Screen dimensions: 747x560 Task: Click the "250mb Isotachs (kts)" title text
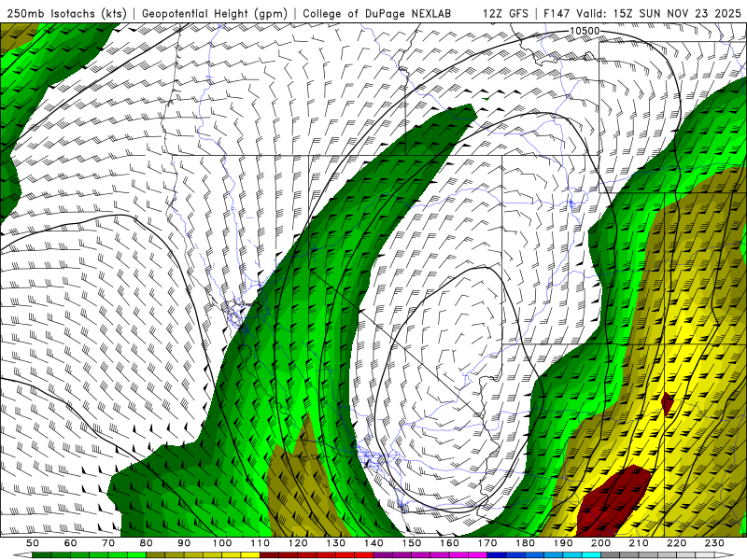[x=66, y=13]
